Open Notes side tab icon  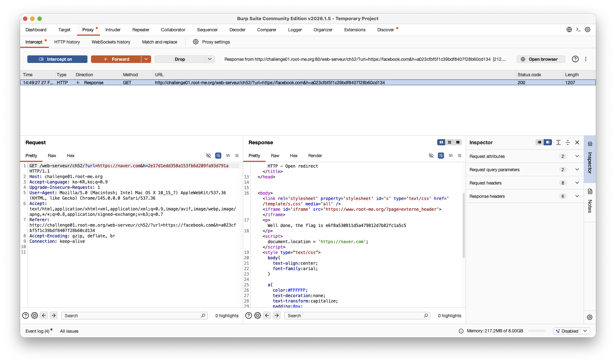(590, 191)
